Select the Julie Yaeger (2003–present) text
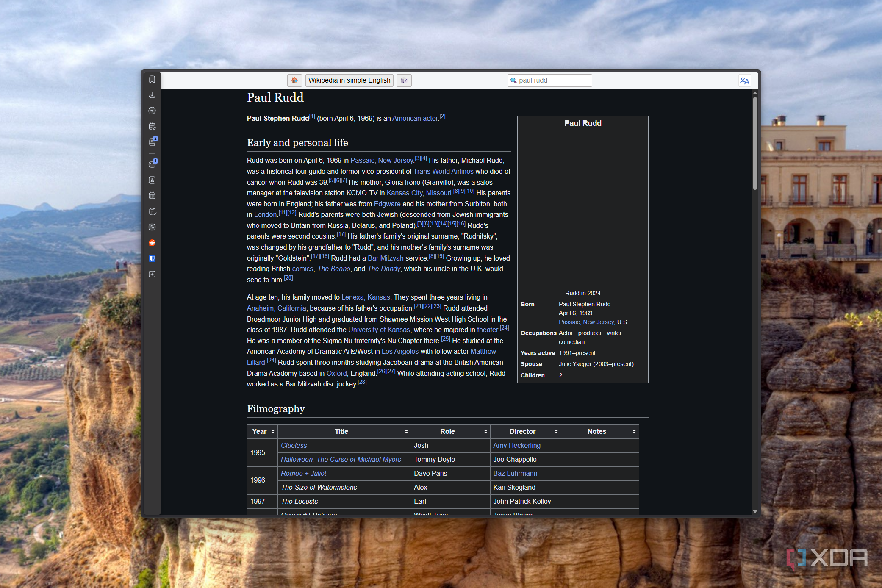 (x=596, y=364)
